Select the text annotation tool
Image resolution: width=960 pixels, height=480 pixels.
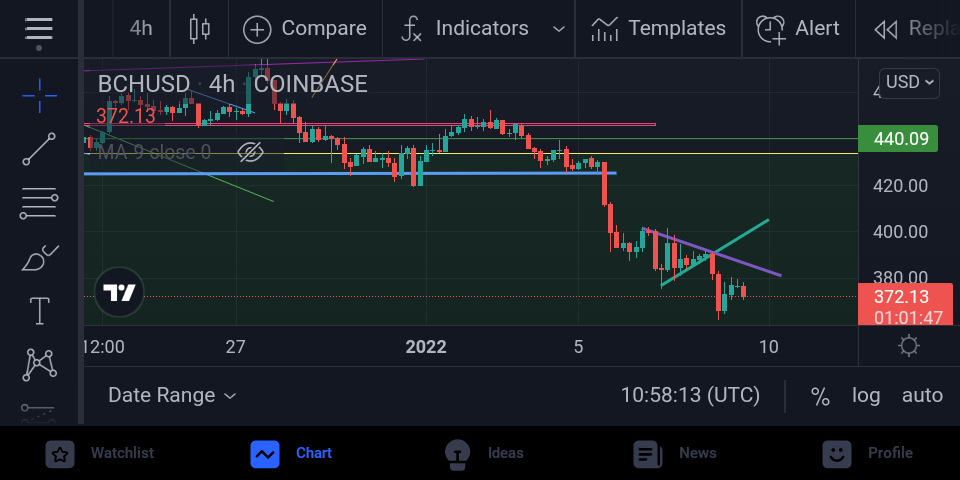39,310
